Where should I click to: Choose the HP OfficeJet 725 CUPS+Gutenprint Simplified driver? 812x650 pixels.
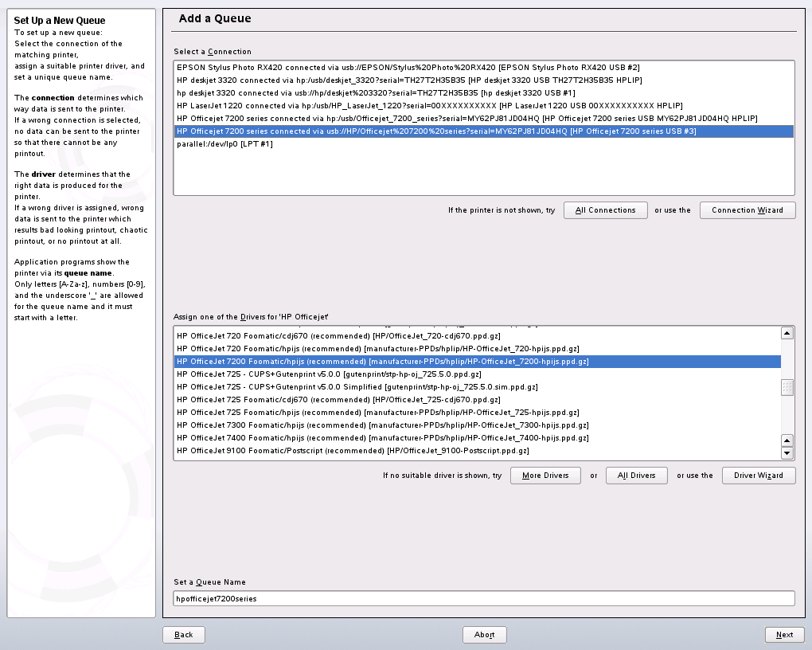tap(357, 387)
